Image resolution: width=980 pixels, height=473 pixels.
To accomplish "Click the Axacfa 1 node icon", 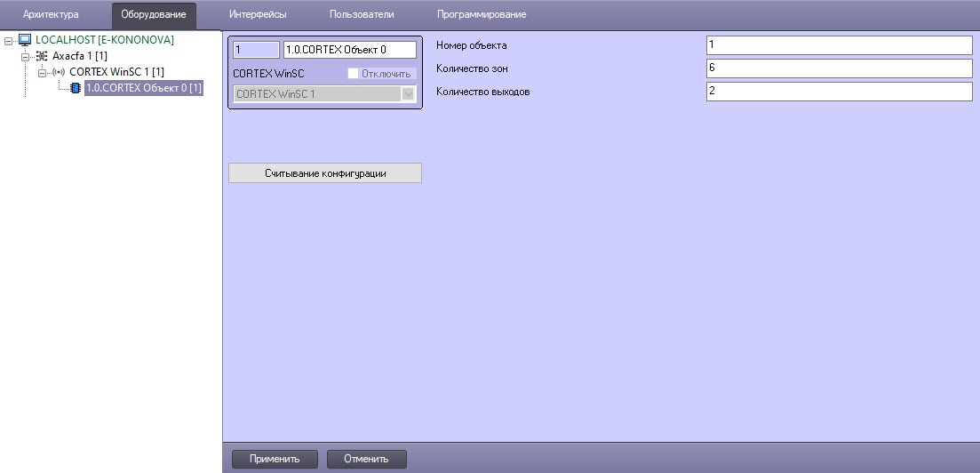I will coord(42,56).
